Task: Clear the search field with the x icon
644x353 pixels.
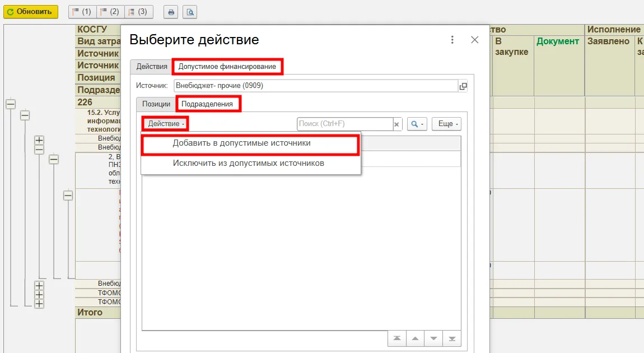Action: 396,124
